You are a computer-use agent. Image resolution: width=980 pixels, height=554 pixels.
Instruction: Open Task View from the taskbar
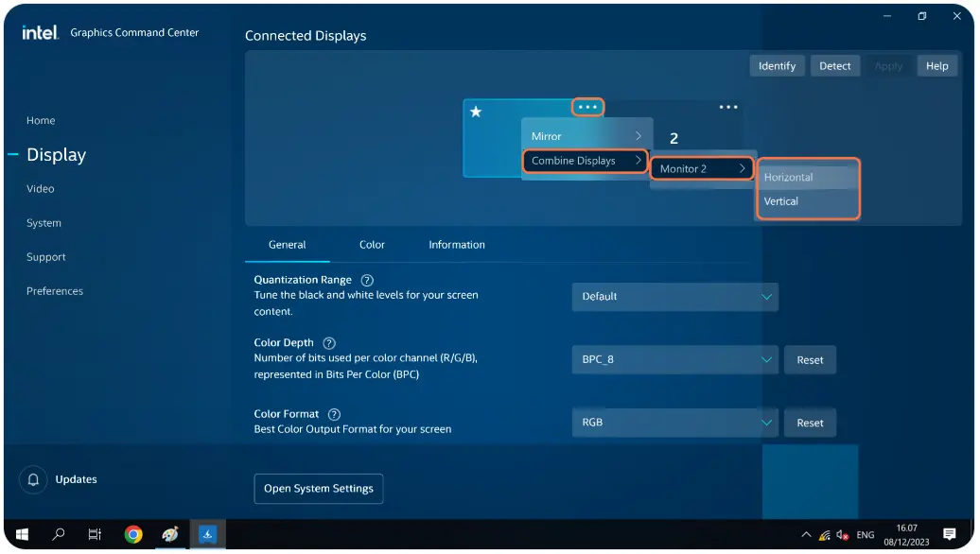(x=95, y=535)
